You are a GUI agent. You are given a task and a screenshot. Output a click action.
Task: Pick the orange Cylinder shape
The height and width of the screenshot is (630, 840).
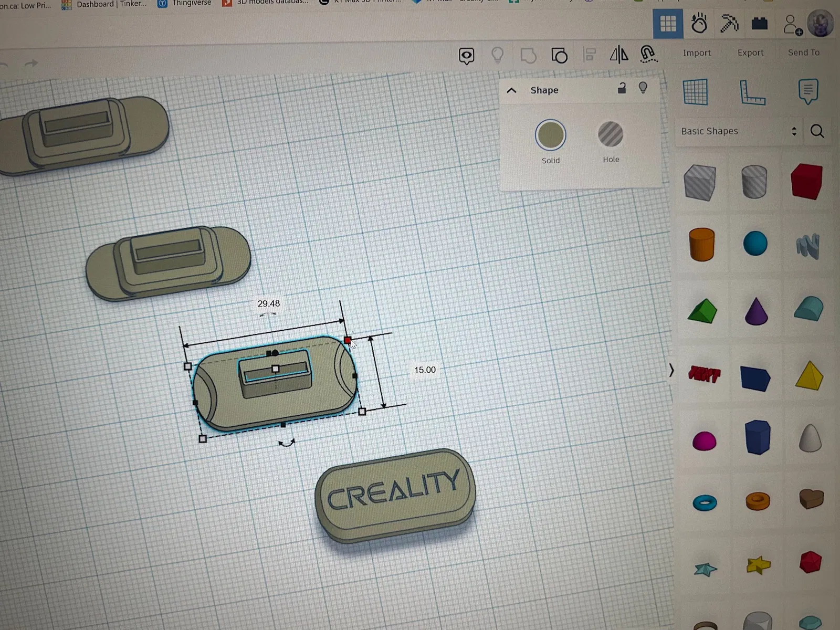pos(702,244)
